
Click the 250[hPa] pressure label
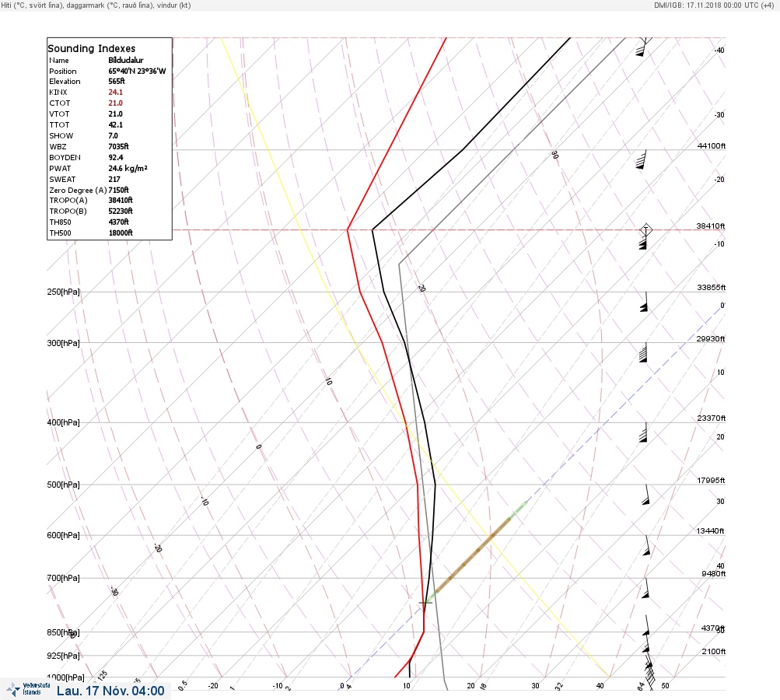63,292
